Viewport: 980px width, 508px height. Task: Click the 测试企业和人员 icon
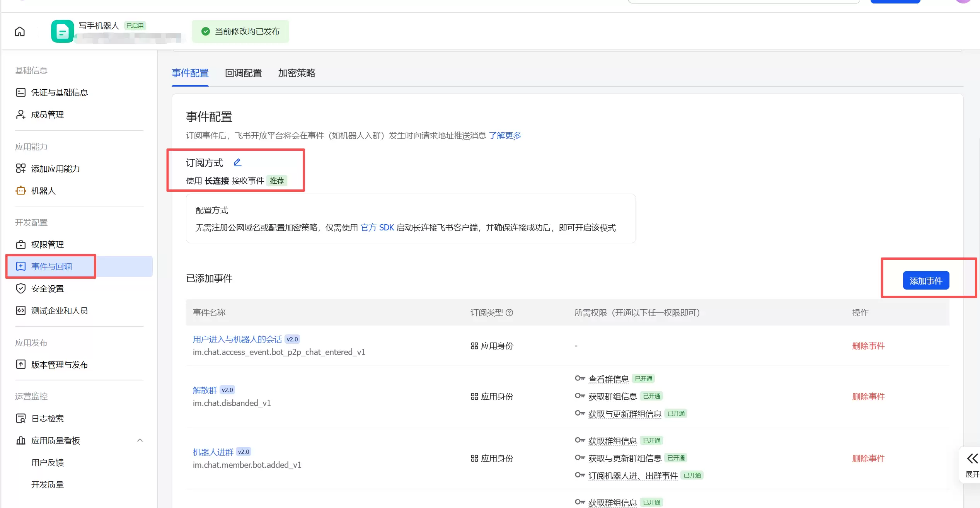[20, 310]
